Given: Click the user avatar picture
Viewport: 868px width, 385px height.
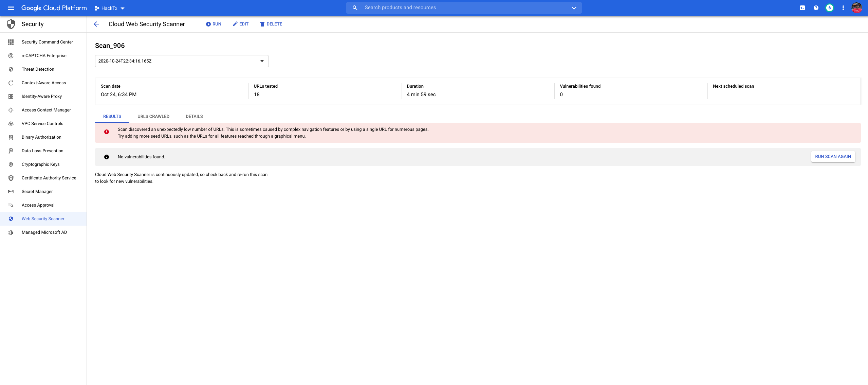Looking at the screenshot, I should pyautogui.click(x=856, y=8).
